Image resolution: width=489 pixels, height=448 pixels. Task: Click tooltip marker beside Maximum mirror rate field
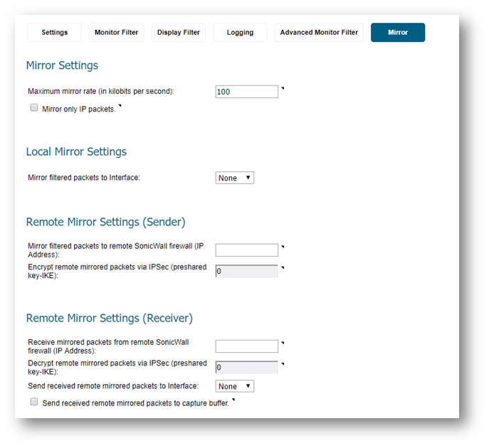[283, 88]
